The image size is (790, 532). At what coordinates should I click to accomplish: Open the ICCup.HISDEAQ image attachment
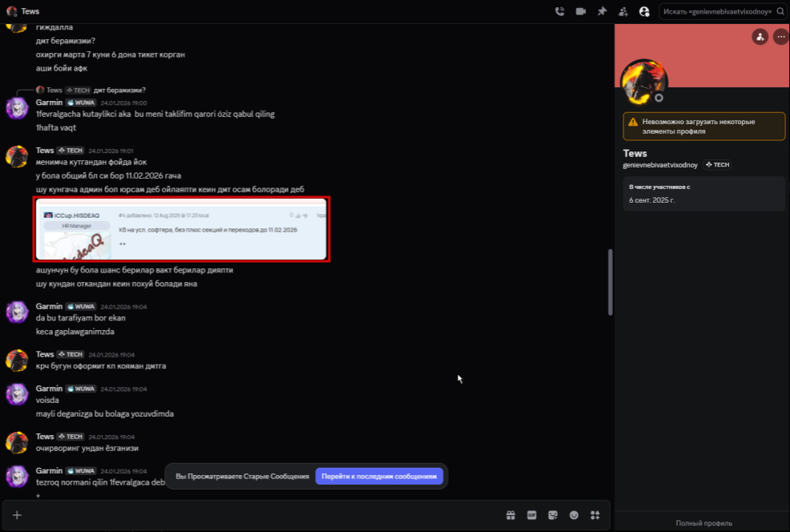pyautogui.click(x=181, y=229)
